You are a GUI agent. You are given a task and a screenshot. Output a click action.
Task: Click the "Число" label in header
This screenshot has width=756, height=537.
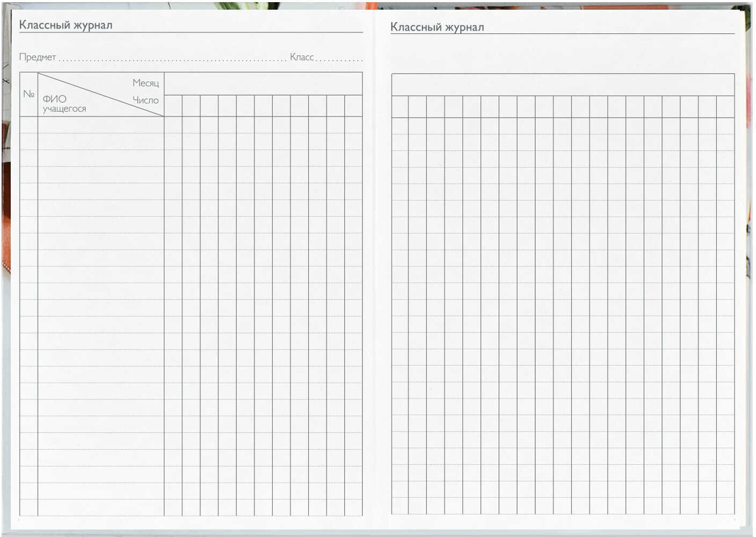(x=146, y=100)
